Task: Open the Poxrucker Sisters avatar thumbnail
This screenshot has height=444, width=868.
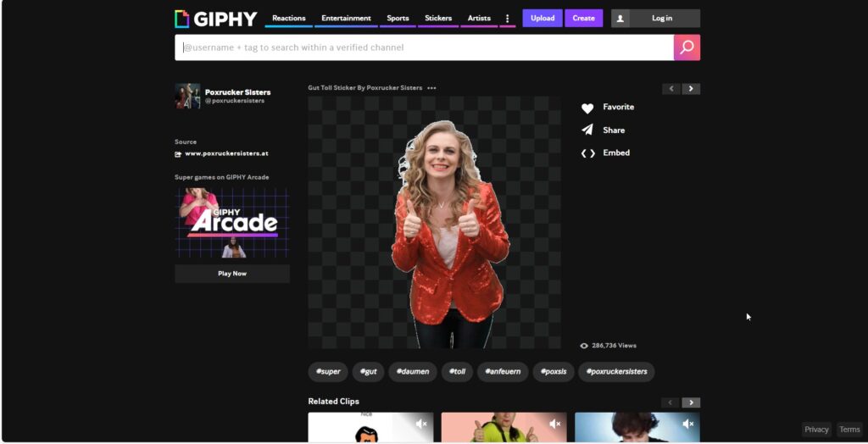Action: coord(187,96)
